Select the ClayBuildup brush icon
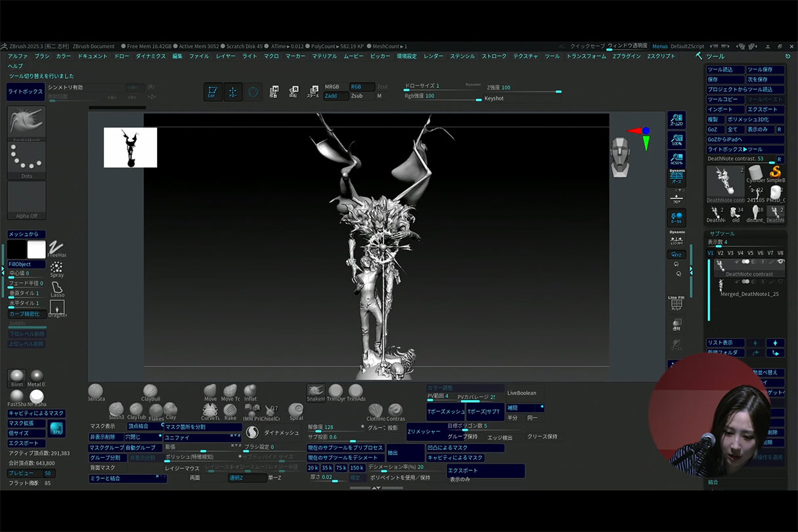 (x=150, y=391)
